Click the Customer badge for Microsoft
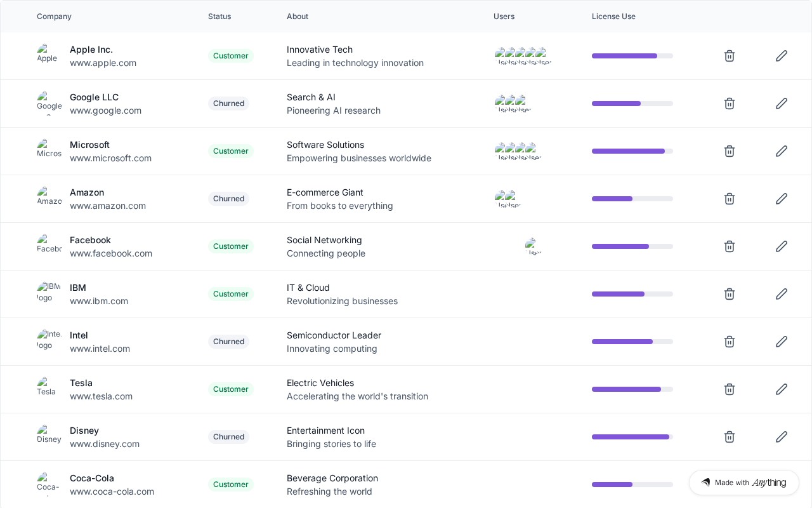The height and width of the screenshot is (508, 812). pos(231,151)
